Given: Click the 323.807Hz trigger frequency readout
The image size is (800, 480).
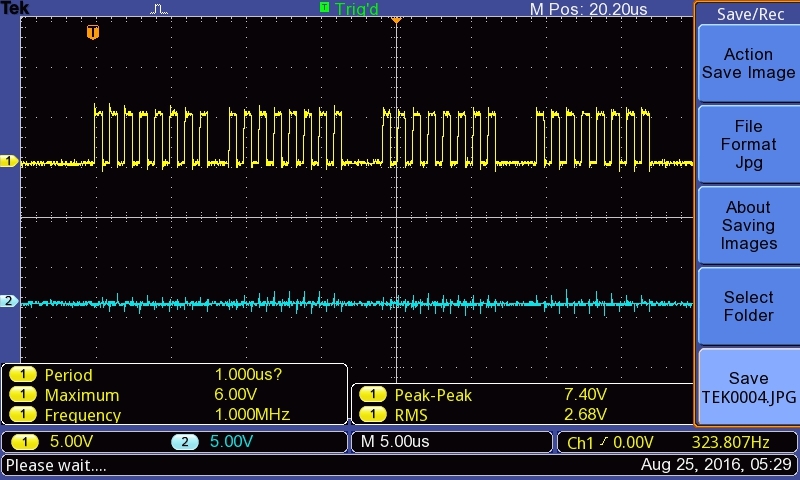Looking at the screenshot, I should pyautogui.click(x=731, y=442).
